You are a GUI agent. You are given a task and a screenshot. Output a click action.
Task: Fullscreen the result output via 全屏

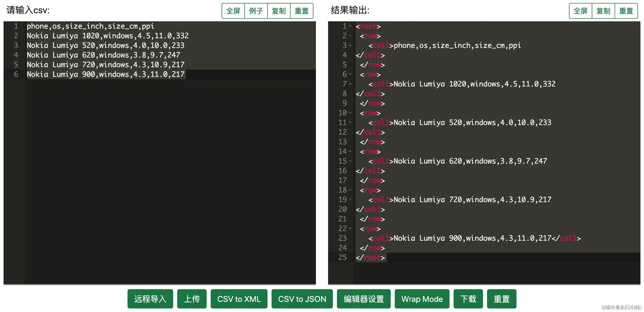click(580, 11)
